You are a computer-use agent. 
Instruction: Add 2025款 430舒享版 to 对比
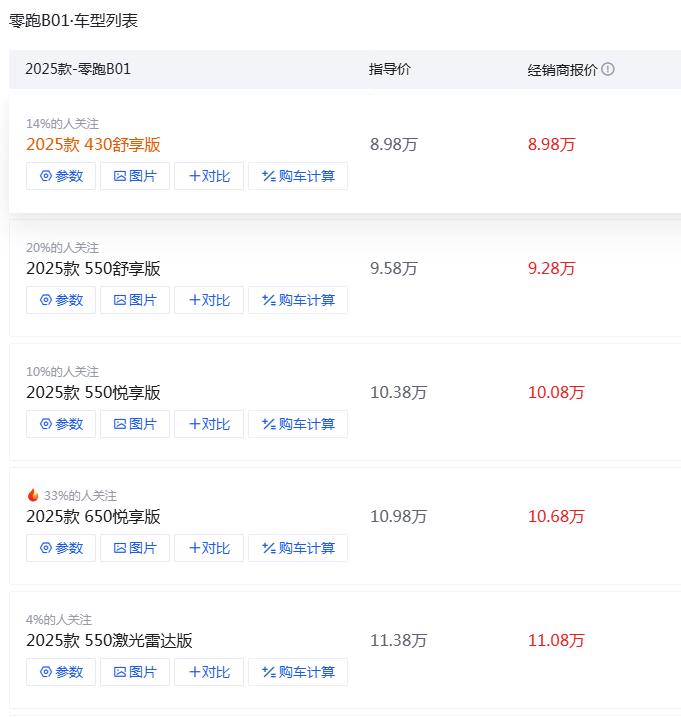click(209, 176)
